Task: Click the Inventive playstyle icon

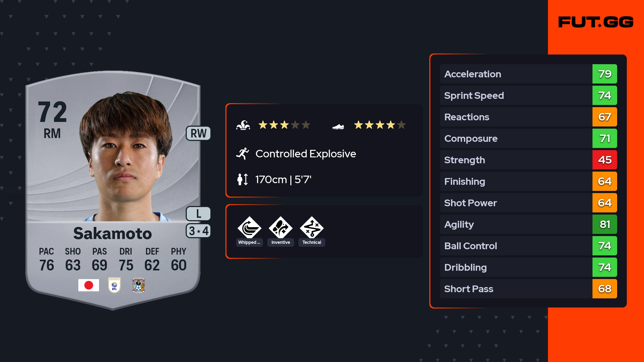Action: point(280,228)
